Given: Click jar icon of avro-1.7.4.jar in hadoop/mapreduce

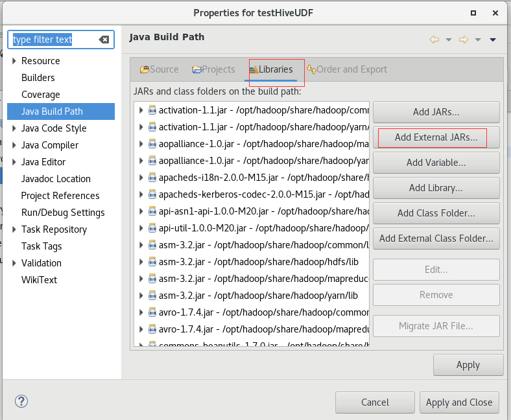Looking at the screenshot, I should click(x=152, y=329).
